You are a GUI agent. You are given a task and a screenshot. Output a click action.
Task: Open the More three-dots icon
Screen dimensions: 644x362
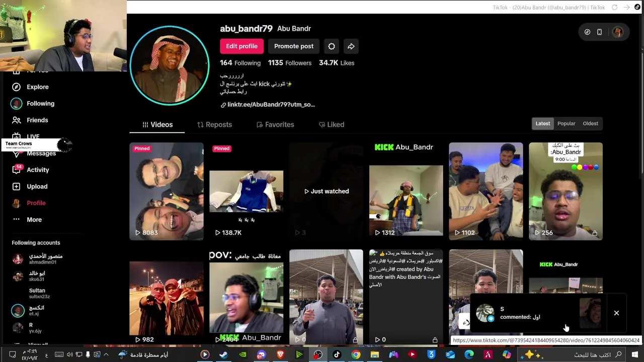tap(17, 219)
